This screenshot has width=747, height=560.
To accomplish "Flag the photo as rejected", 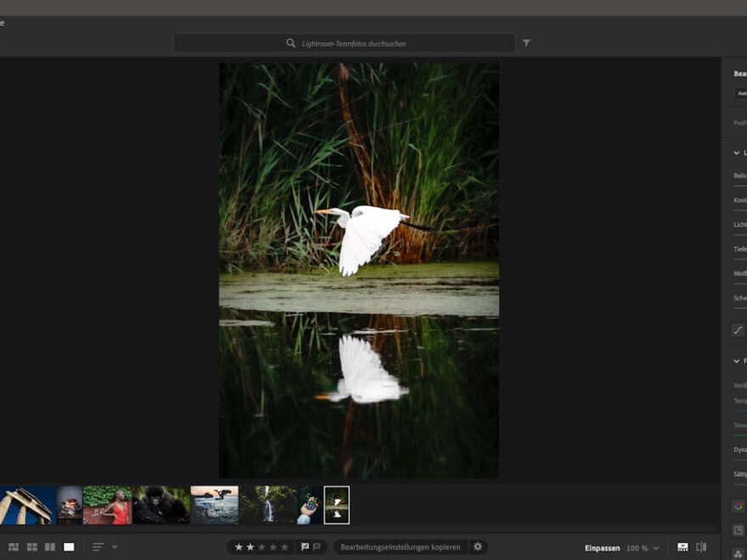I will [x=317, y=546].
